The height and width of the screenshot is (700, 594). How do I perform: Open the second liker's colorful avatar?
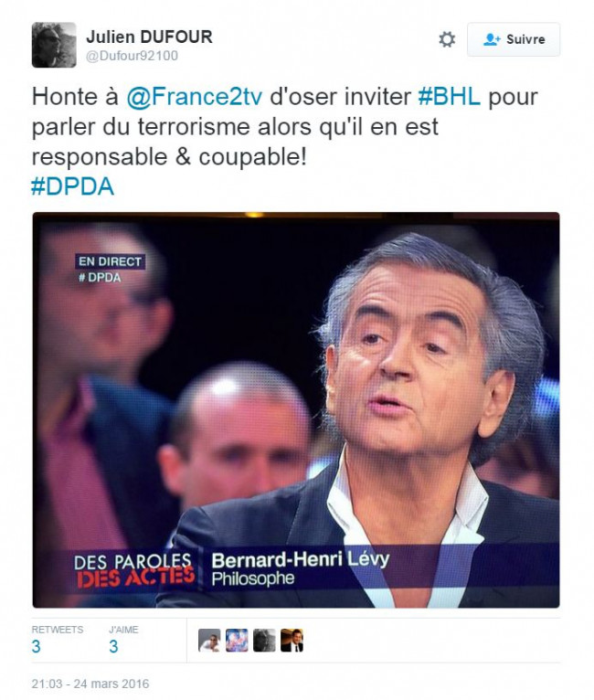[x=237, y=641]
